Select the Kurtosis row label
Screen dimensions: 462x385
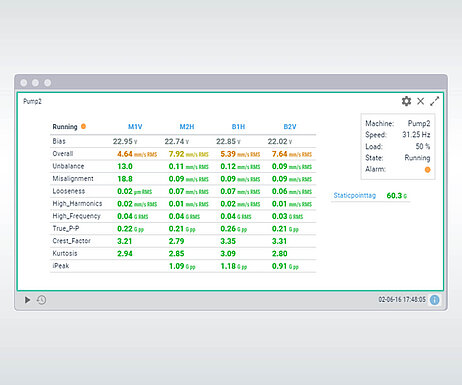click(x=65, y=253)
